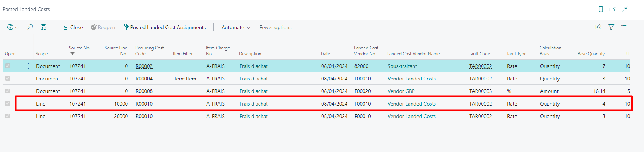Open row options for first Document row
The height and width of the screenshot is (152, 644).
[x=28, y=66]
